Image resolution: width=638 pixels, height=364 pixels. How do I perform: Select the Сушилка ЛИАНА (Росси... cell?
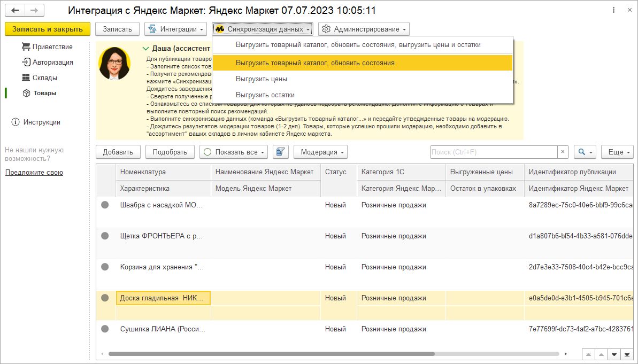tap(163, 329)
